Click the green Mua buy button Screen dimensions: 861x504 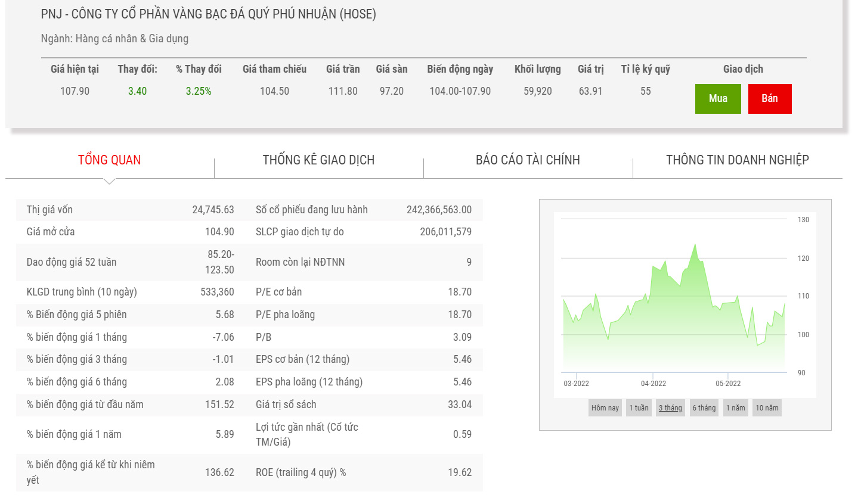point(718,99)
